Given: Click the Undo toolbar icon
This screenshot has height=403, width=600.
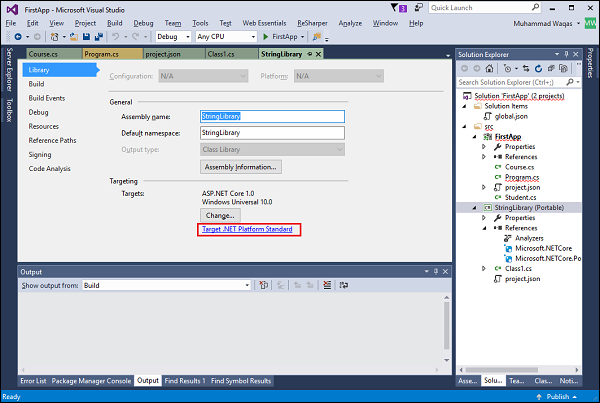Looking at the screenshot, I should pos(115,37).
